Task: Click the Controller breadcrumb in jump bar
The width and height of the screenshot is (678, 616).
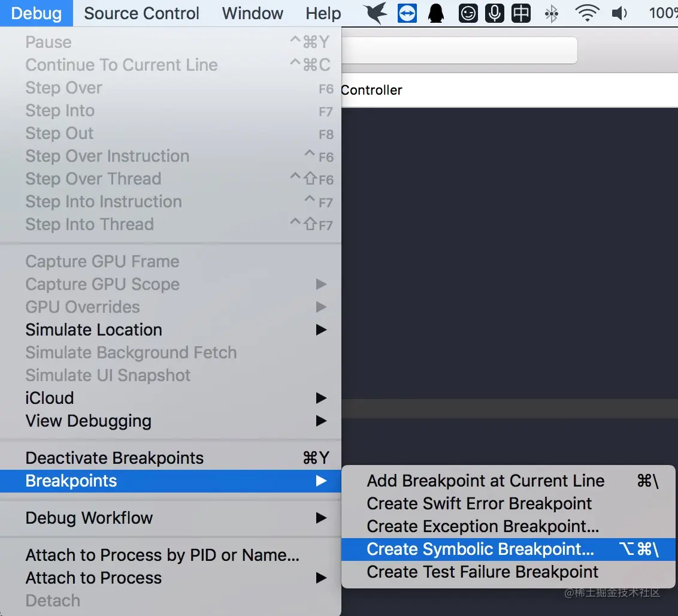Action: click(x=371, y=90)
